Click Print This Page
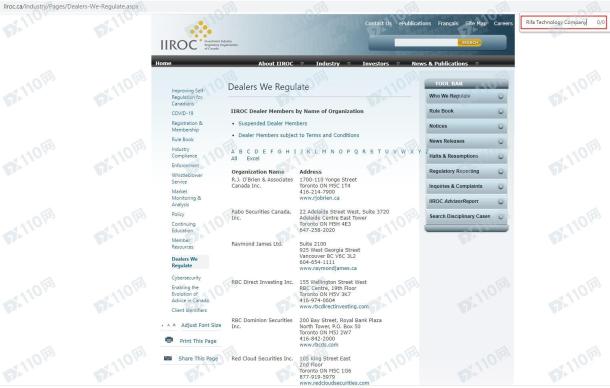Image resolution: width=610 pixels, height=388 pixels. point(198,341)
